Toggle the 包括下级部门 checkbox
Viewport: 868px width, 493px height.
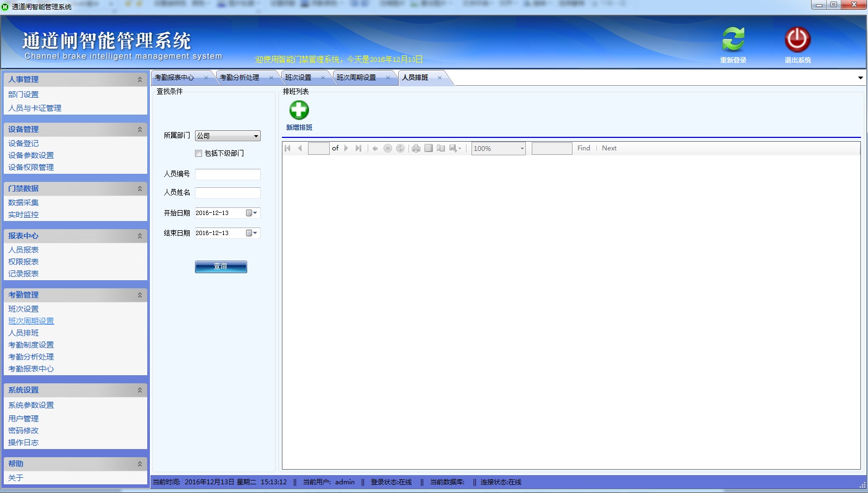coord(198,153)
